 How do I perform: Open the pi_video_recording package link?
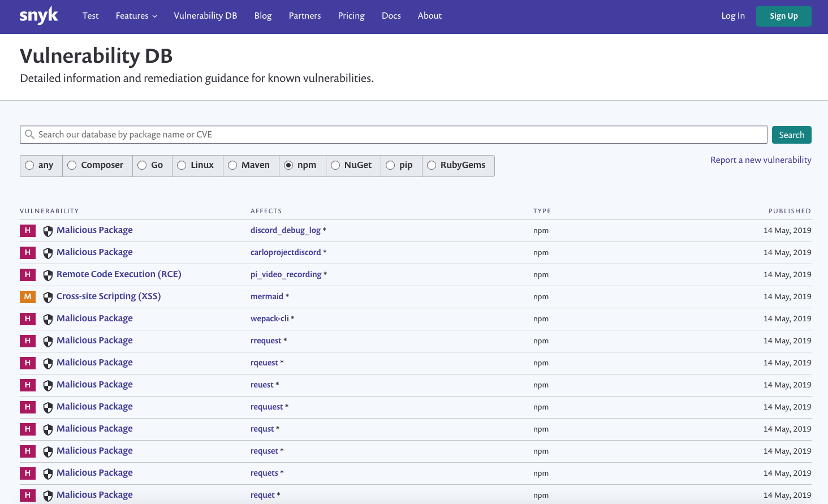(286, 274)
